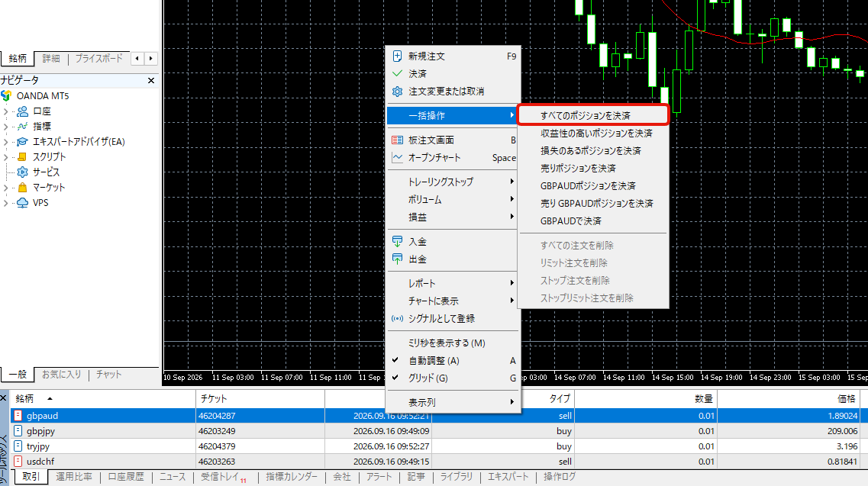Expand the 指標 tree node
Viewport: 868px width, 486px height.
point(6,126)
